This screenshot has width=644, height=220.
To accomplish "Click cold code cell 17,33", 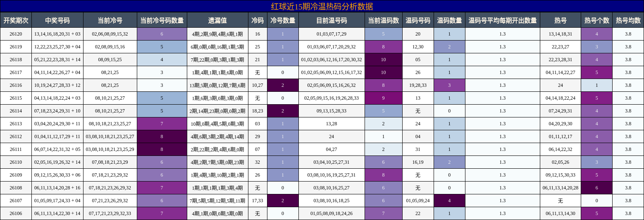I will coord(258,201).
